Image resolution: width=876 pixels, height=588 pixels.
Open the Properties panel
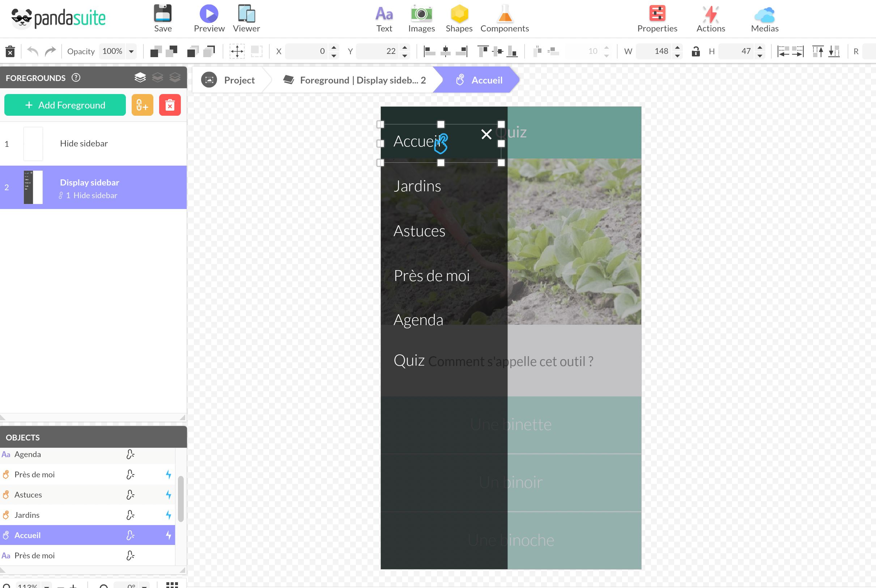(656, 17)
